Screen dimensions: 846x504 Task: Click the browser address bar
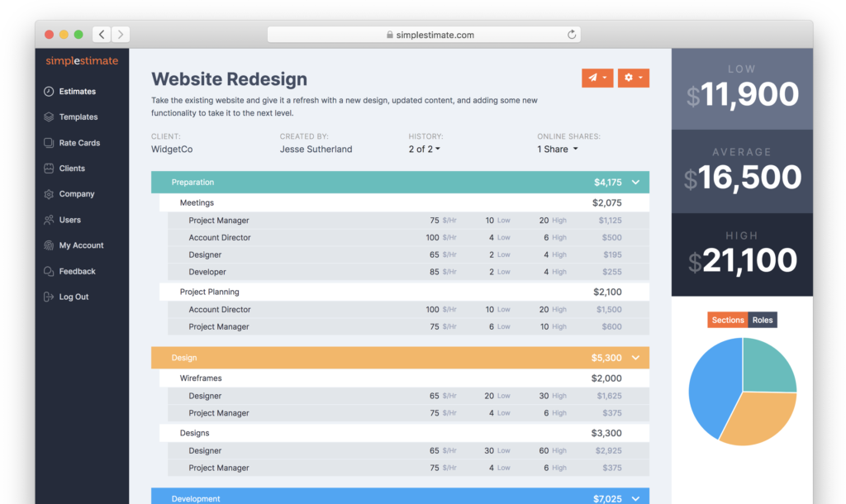(x=423, y=35)
